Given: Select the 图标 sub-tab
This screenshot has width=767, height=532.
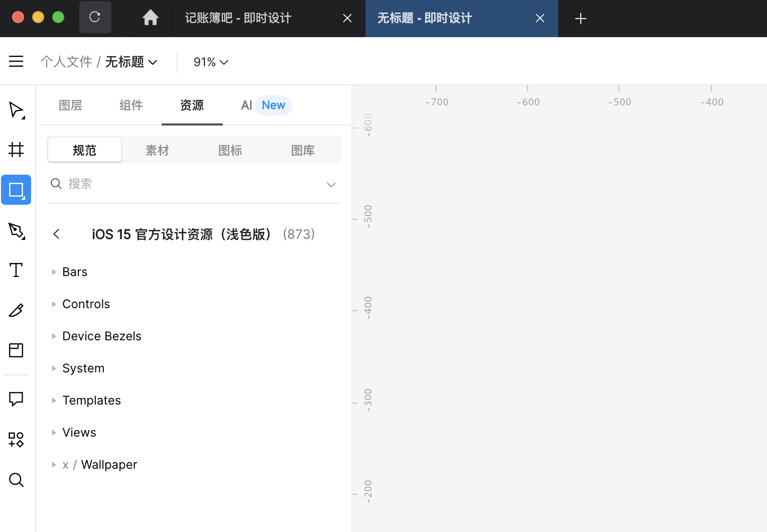Looking at the screenshot, I should pyautogui.click(x=230, y=150).
